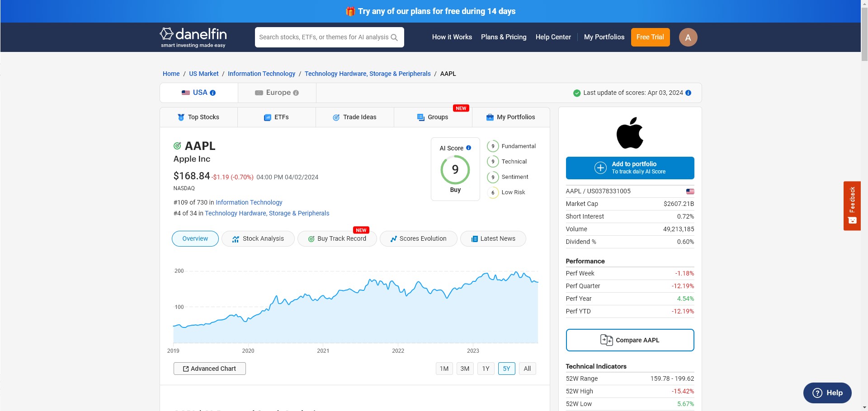Click the target icon next to AAPL
The height and width of the screenshot is (411, 868).
click(x=177, y=146)
